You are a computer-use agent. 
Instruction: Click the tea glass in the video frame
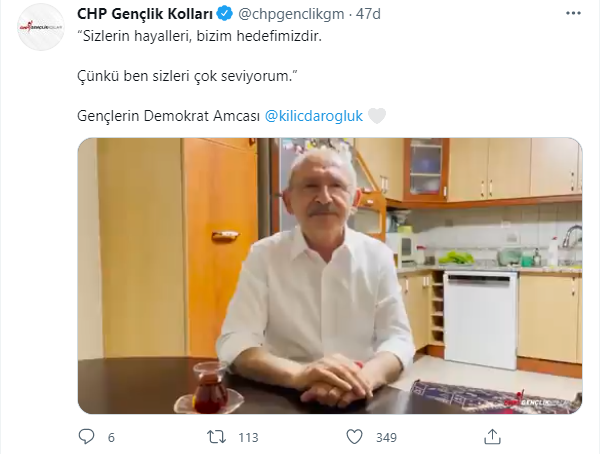click(209, 387)
